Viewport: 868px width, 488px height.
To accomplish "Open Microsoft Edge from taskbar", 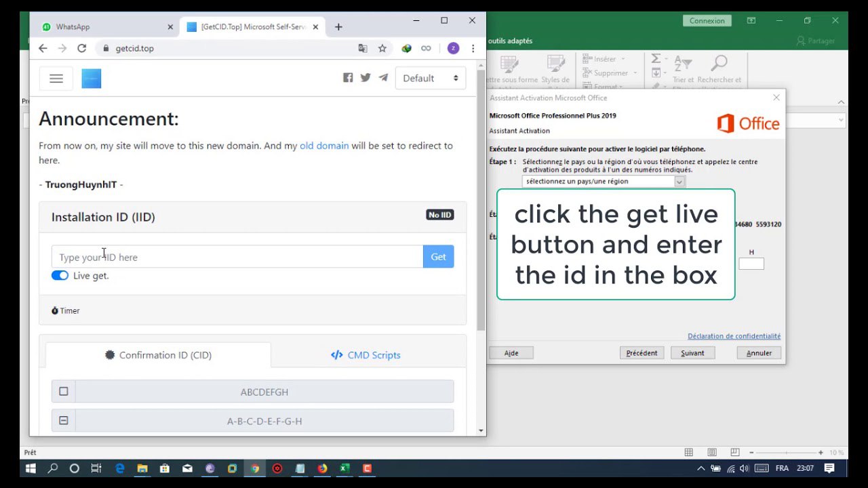I will coord(120,468).
